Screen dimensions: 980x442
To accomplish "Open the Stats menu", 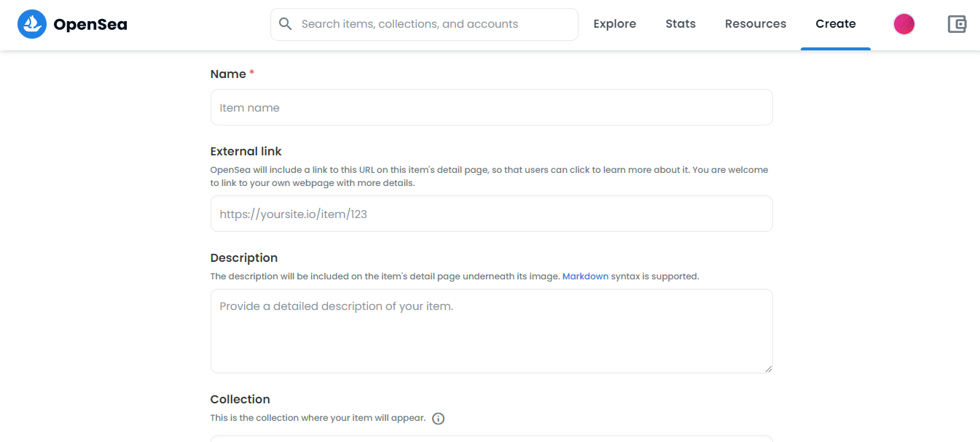I will [681, 24].
